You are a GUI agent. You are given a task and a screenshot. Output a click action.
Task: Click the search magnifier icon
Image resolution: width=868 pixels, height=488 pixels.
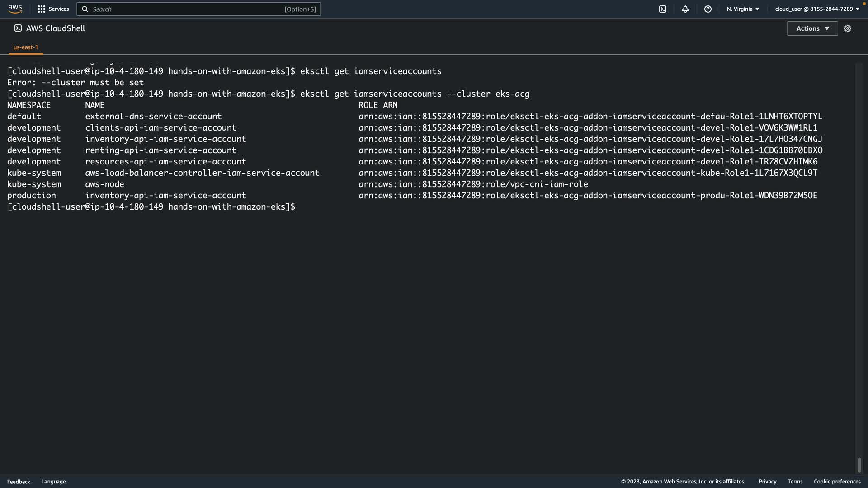[x=85, y=9]
